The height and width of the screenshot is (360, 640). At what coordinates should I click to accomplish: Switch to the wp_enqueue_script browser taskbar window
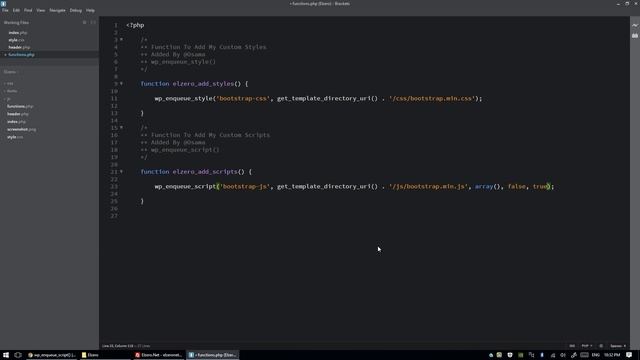click(x=52, y=355)
